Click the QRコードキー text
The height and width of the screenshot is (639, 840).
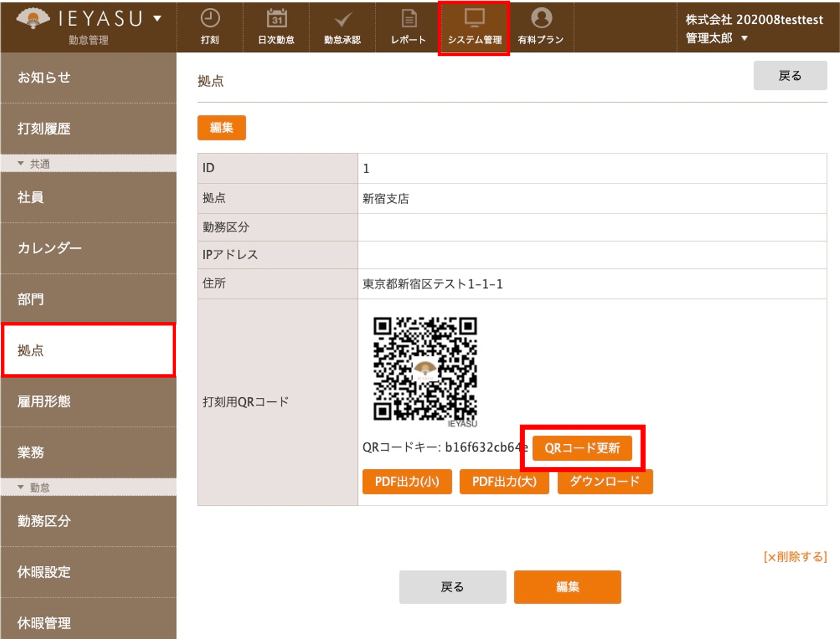pos(445,448)
